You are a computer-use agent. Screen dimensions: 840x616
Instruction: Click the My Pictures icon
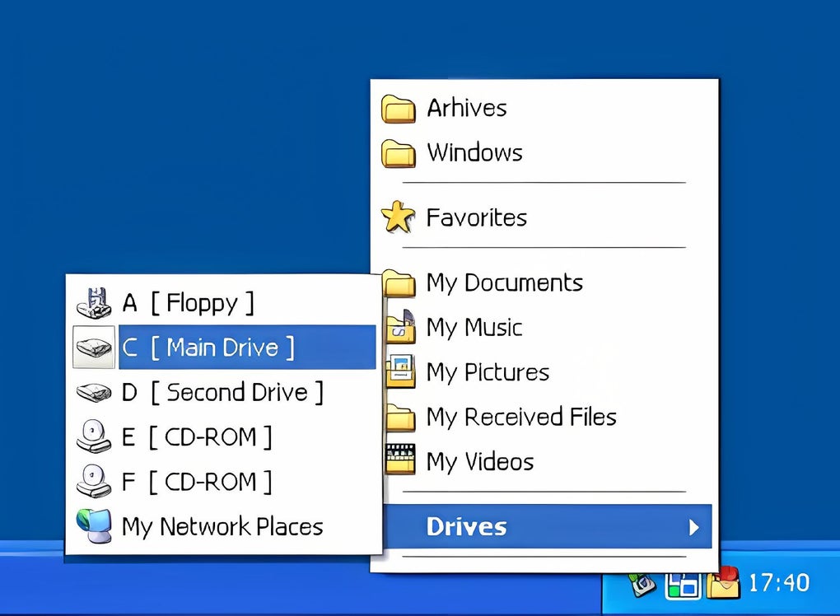(x=400, y=371)
